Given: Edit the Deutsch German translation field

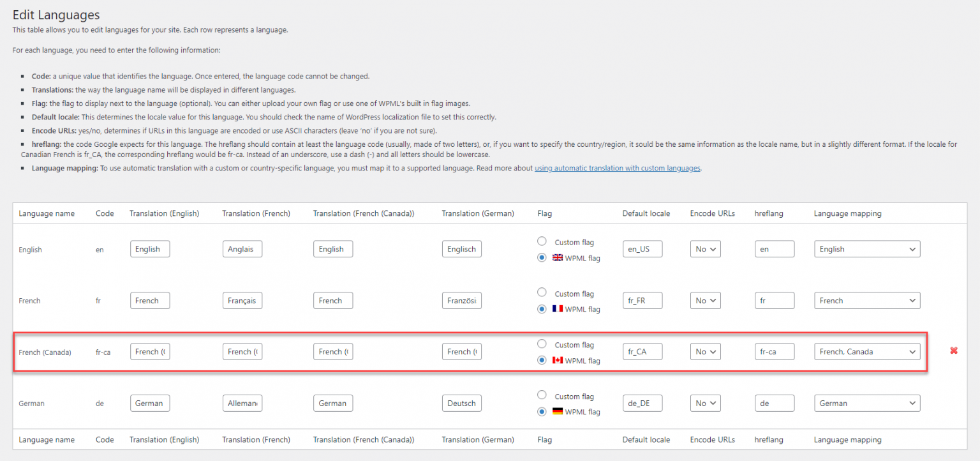Looking at the screenshot, I should (461, 403).
